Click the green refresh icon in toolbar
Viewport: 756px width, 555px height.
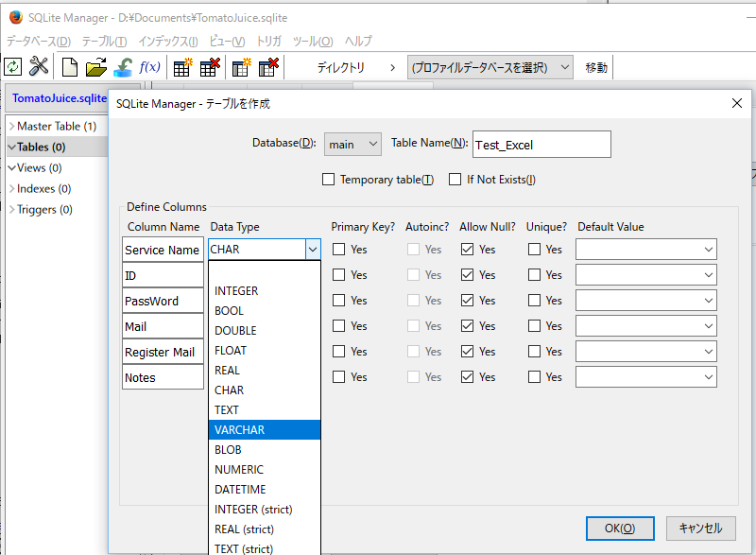pyautogui.click(x=13, y=67)
